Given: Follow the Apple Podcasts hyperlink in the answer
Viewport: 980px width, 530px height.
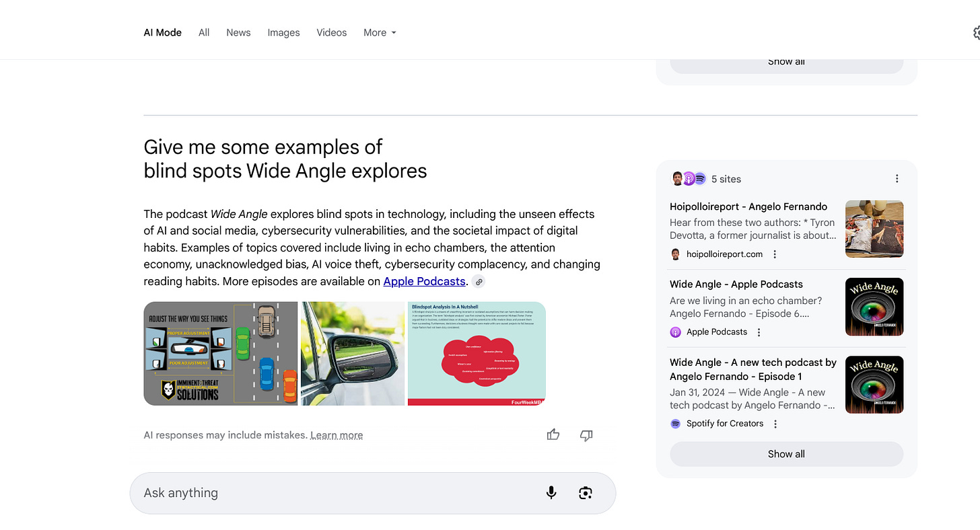Looking at the screenshot, I should coord(425,281).
